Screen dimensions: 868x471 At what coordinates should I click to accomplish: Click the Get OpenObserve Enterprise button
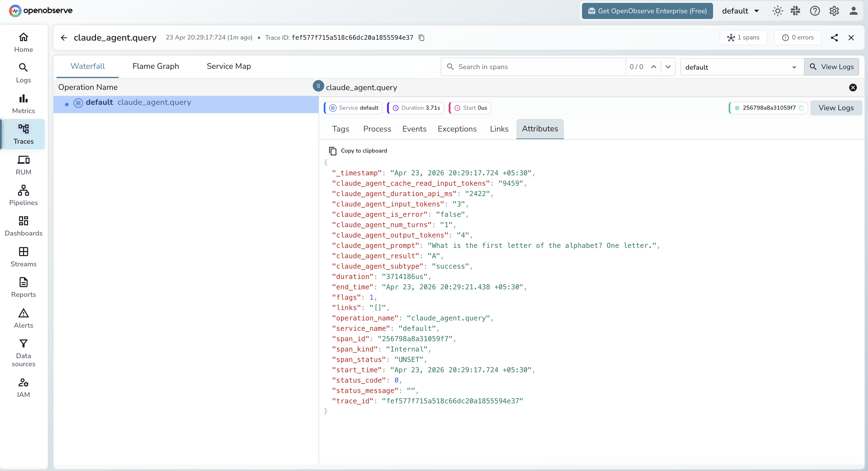[647, 11]
